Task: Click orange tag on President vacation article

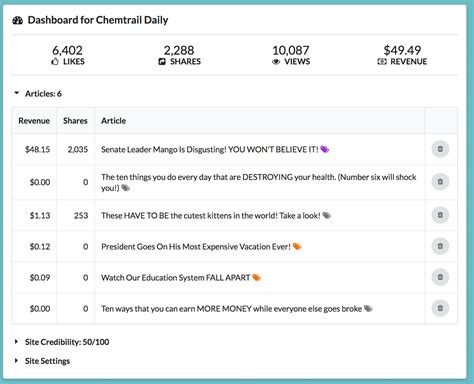Action: tap(297, 247)
